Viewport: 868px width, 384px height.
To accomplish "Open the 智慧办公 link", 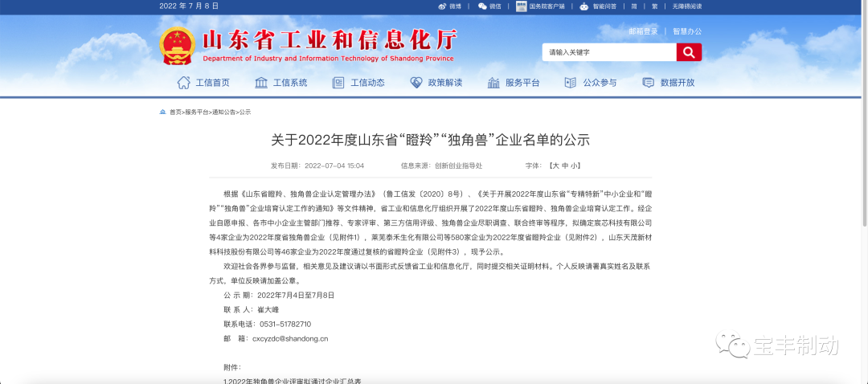I will click(687, 31).
